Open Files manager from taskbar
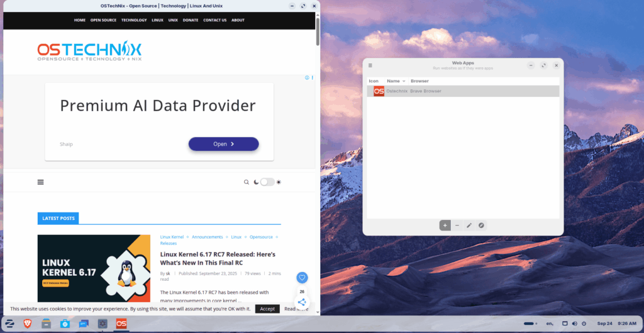Image resolution: width=644 pixels, height=333 pixels. pyautogui.click(x=46, y=324)
